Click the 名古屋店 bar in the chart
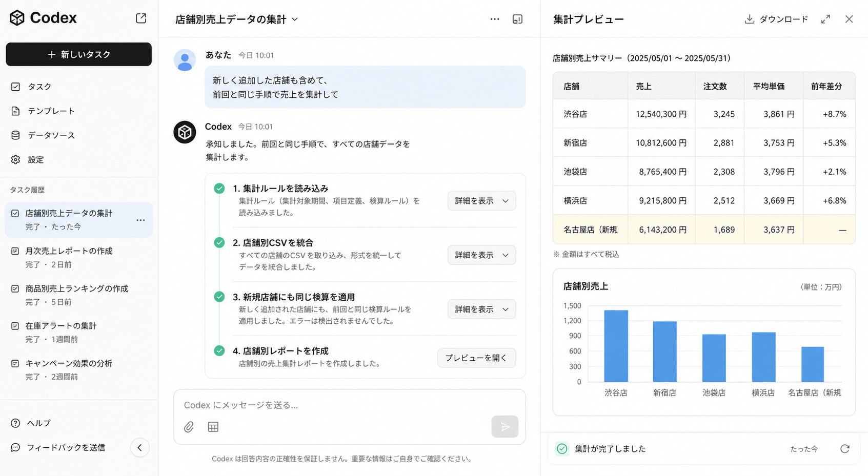This screenshot has width=868, height=476. tap(813, 364)
